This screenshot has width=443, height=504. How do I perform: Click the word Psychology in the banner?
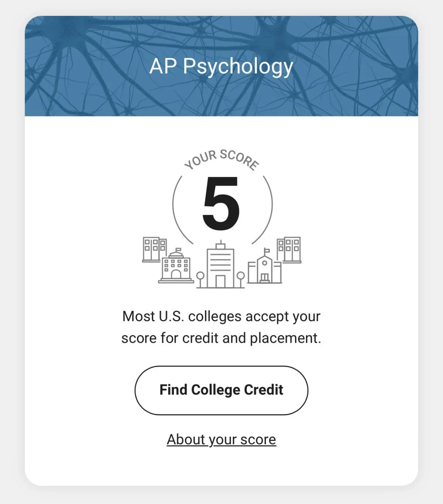click(238, 67)
